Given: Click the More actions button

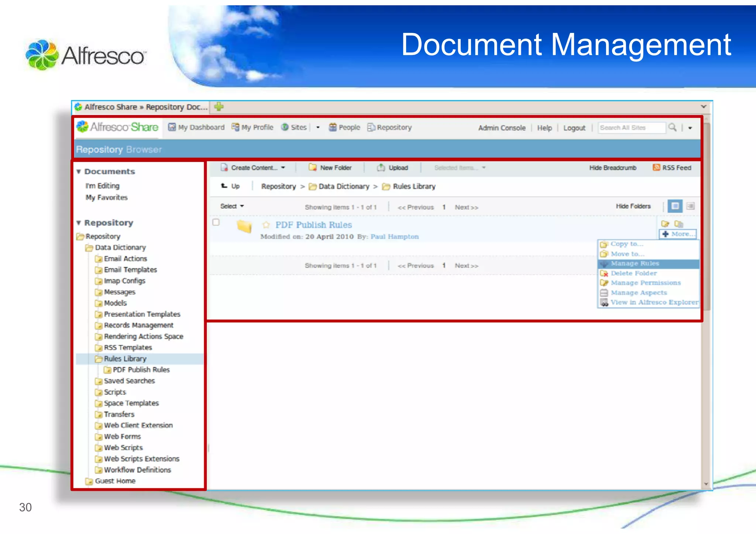Looking at the screenshot, I should (678, 234).
